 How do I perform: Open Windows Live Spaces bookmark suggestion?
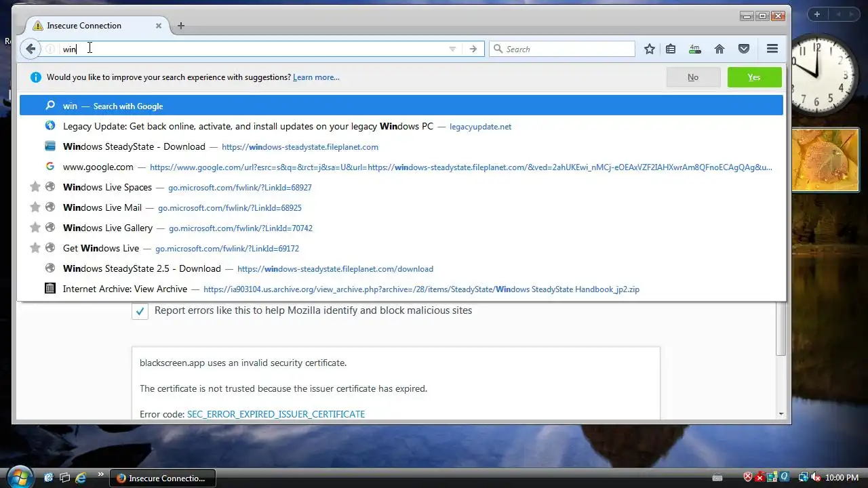click(401, 187)
